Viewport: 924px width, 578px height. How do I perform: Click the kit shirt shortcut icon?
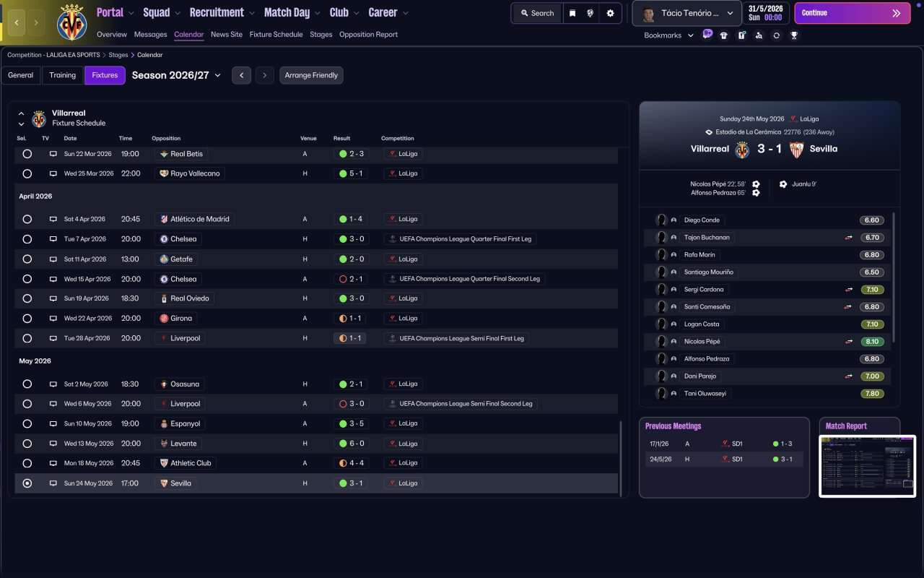(724, 35)
